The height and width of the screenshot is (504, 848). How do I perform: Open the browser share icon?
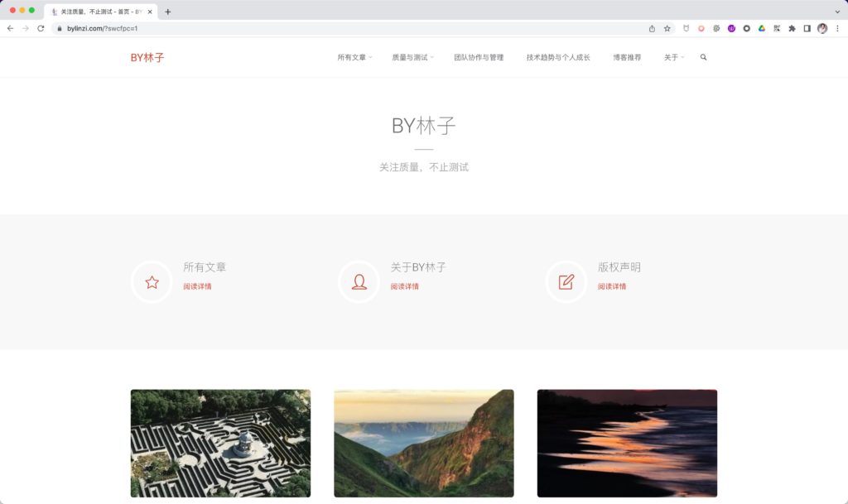tap(652, 27)
